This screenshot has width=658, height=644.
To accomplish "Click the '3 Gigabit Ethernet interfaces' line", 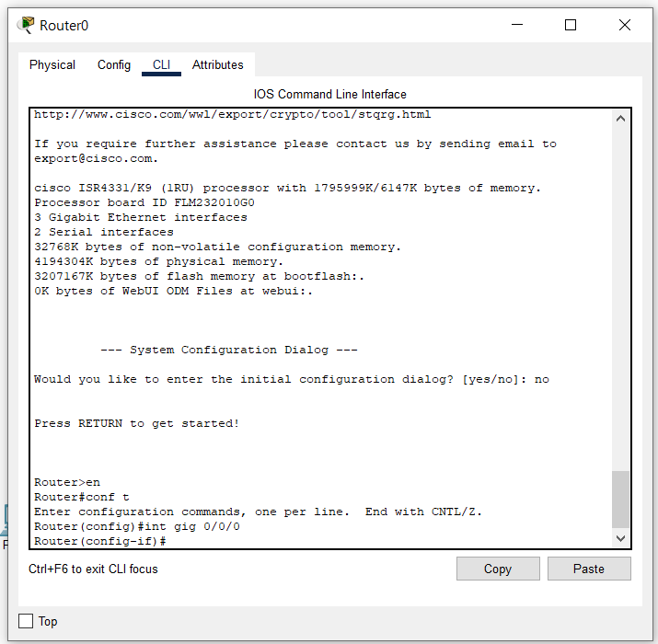I will (141, 217).
